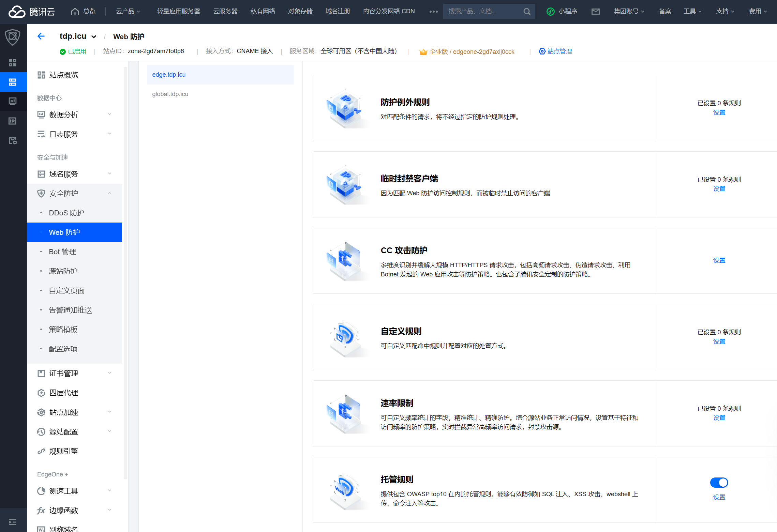
Task: Open 策略模板 submenu item
Action: (74, 330)
